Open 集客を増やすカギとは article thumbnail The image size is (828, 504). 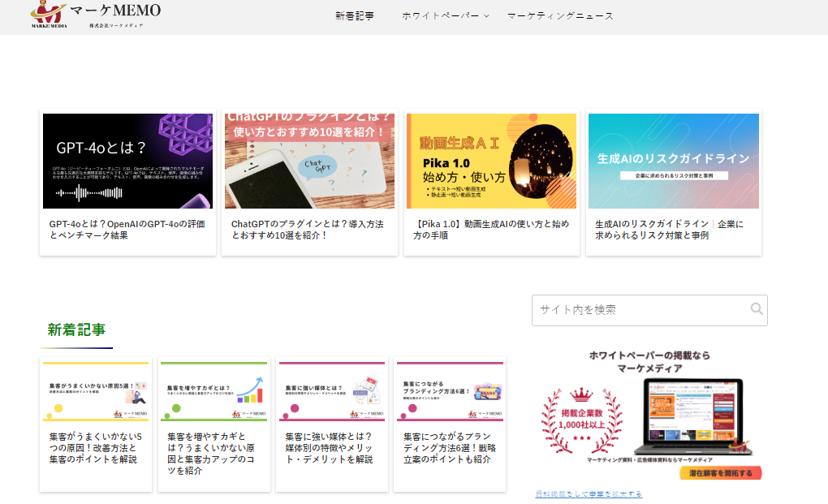(x=214, y=392)
